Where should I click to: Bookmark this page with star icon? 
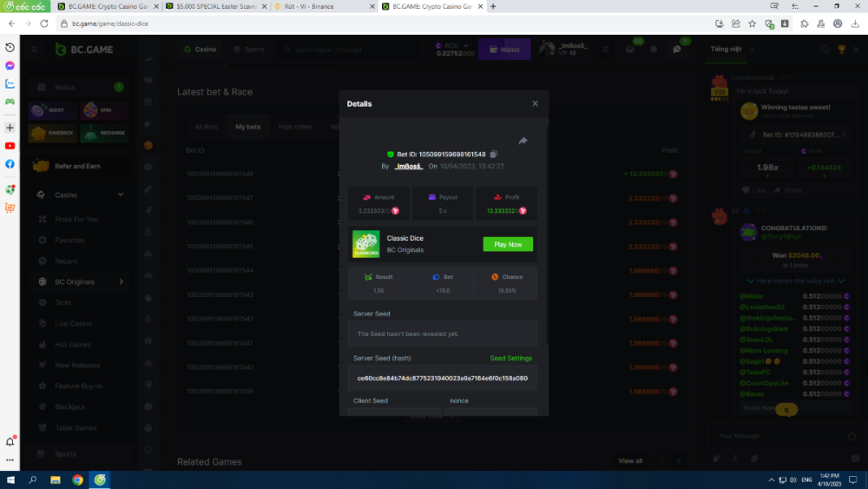752,23
